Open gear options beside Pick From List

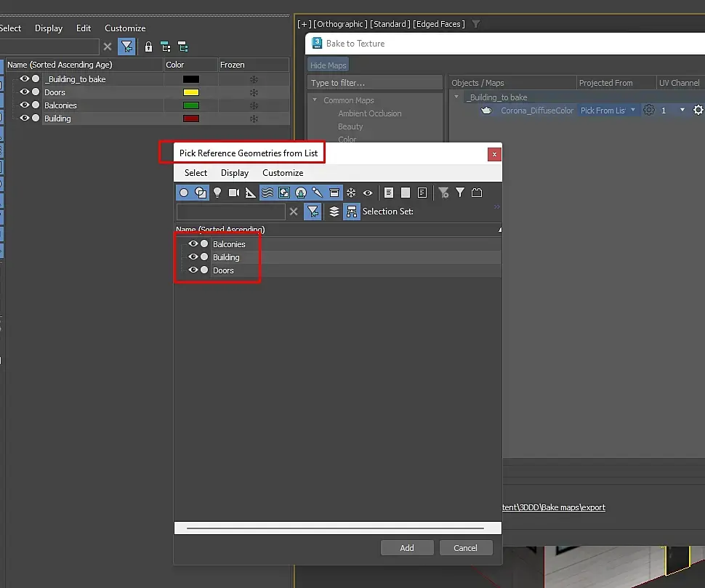(x=649, y=110)
